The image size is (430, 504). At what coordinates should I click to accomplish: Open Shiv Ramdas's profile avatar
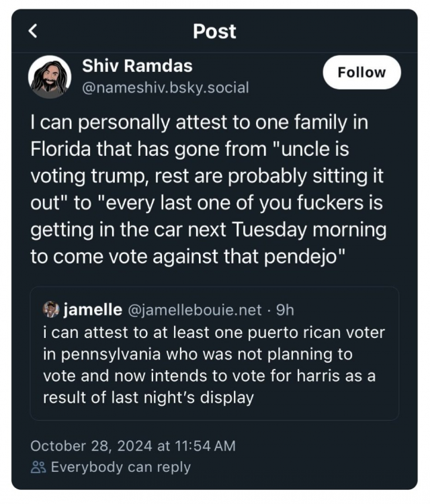[x=49, y=77]
